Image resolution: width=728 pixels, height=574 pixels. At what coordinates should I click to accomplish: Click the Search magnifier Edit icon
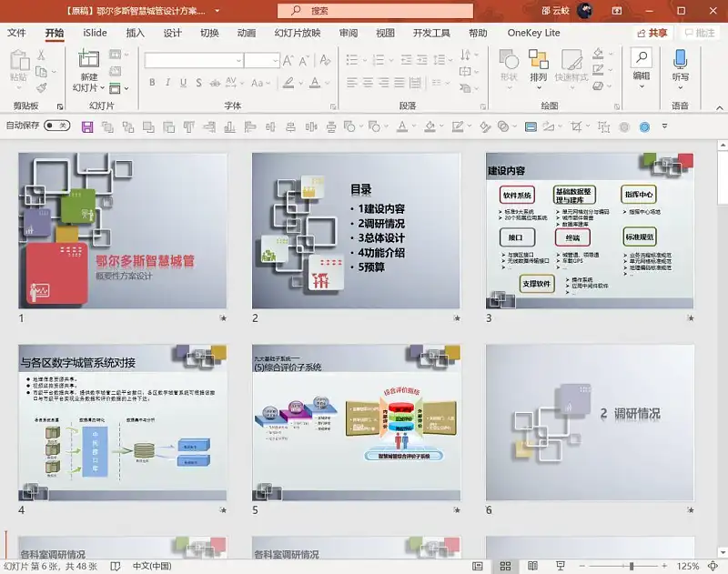(x=642, y=57)
